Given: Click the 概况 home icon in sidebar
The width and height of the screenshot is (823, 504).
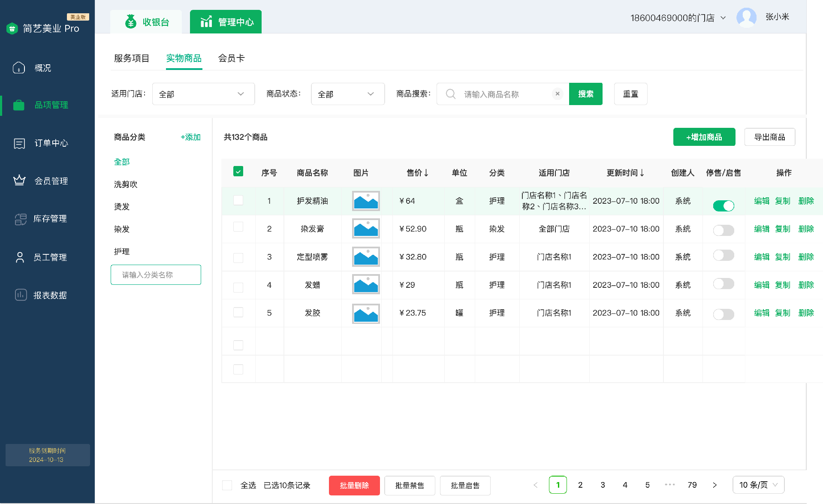Looking at the screenshot, I should [x=19, y=68].
